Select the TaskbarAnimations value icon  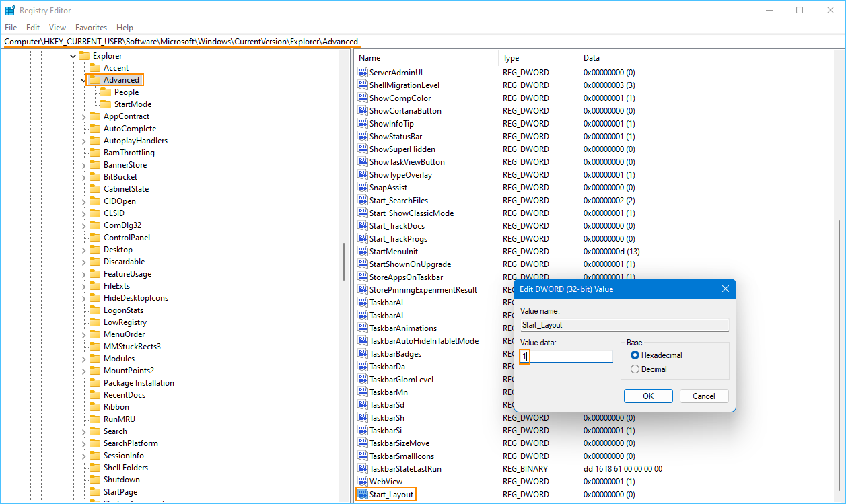[363, 328]
